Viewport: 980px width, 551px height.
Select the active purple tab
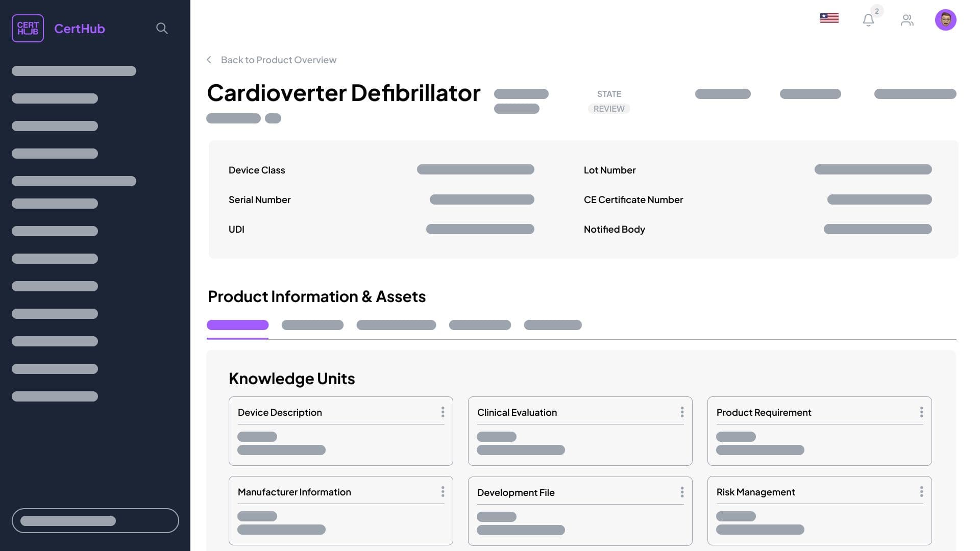click(237, 325)
